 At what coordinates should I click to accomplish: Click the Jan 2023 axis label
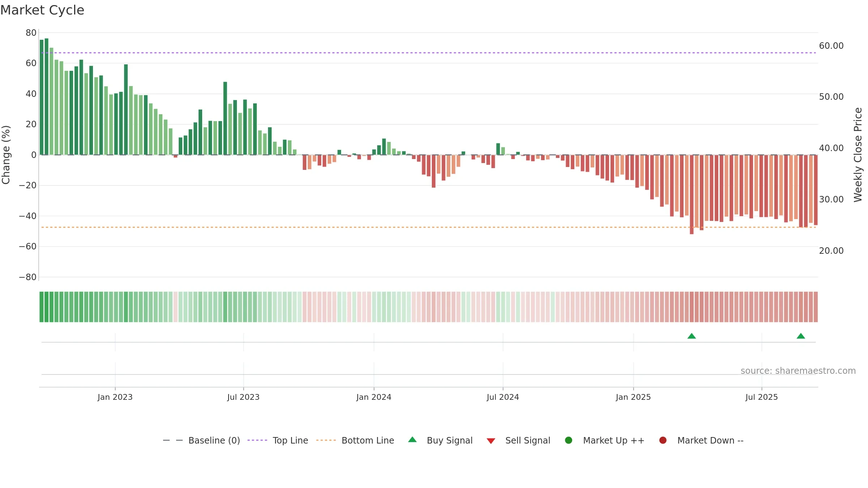click(x=115, y=397)
